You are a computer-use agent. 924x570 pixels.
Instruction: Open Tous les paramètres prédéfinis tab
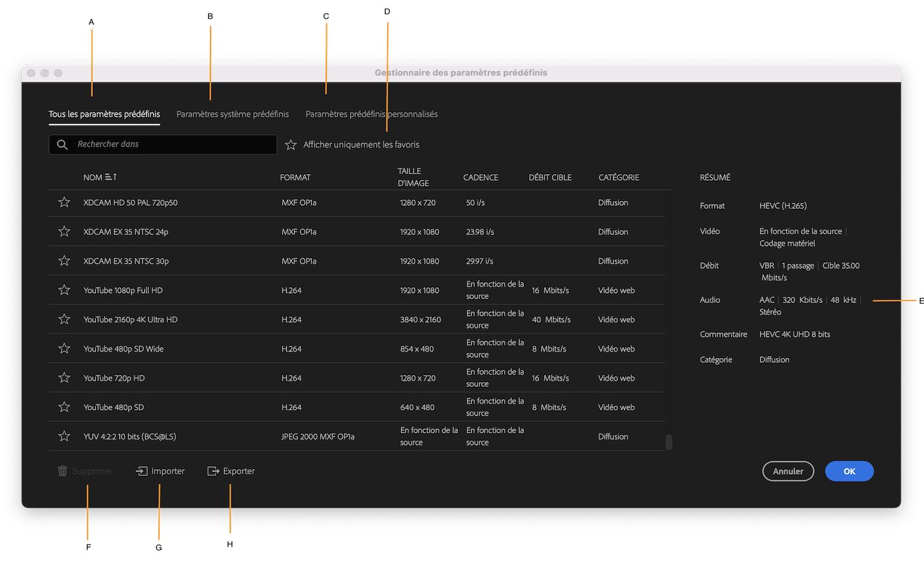coord(104,114)
